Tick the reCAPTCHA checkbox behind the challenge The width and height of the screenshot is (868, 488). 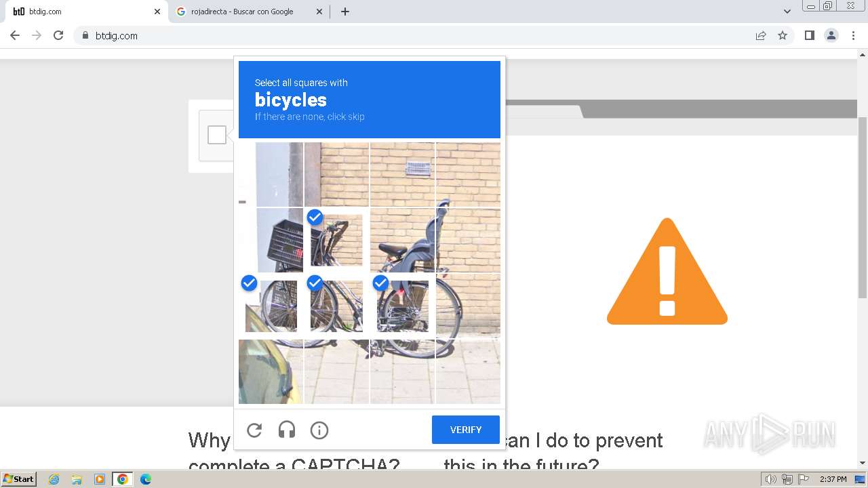tap(217, 135)
